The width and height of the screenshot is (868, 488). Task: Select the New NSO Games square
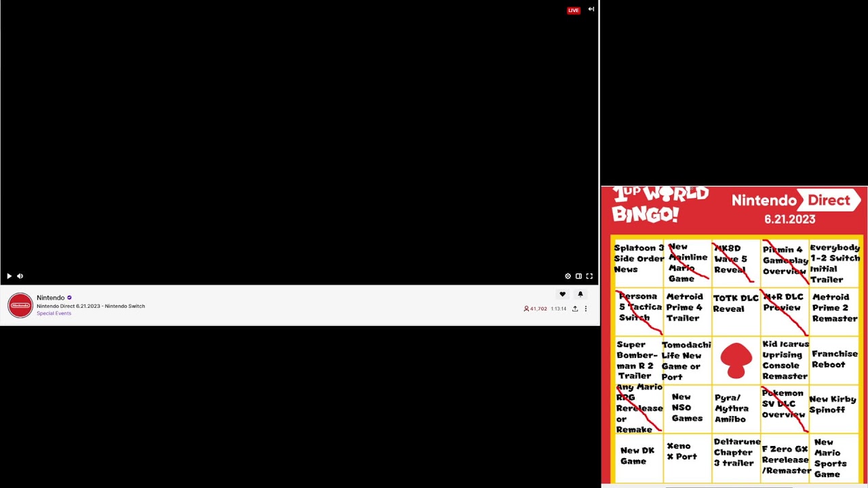(x=686, y=409)
